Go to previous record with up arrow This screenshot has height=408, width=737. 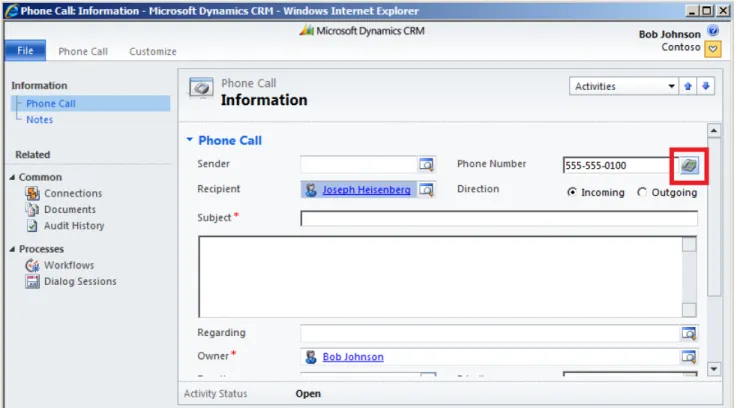click(x=688, y=86)
